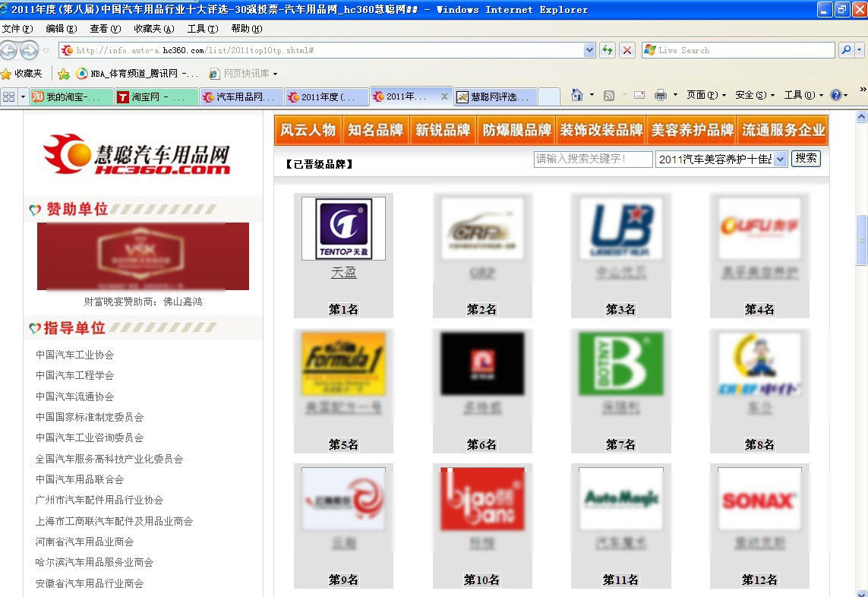The image size is (868, 597).
Task: Select the 风云人物 category tab
Action: coord(308,130)
